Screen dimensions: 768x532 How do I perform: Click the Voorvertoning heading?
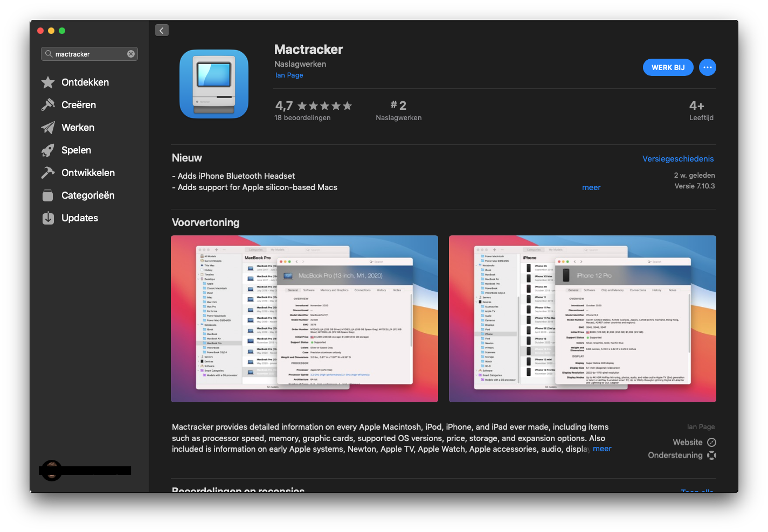click(x=205, y=222)
